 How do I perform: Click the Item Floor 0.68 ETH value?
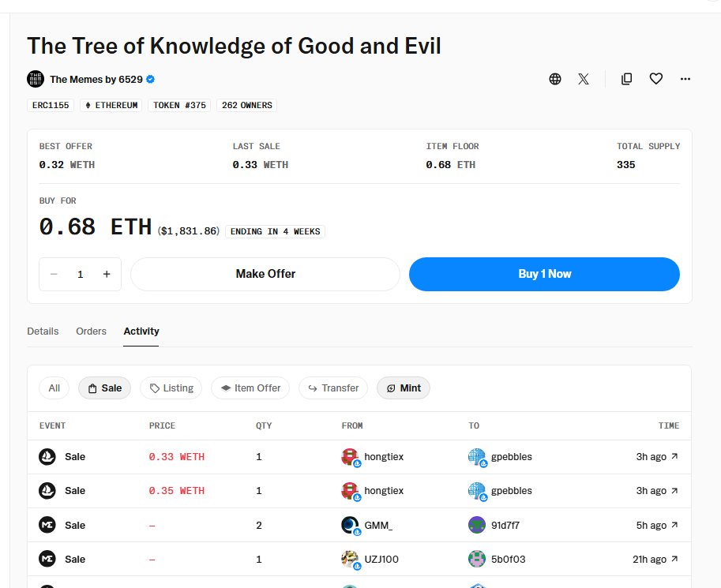coord(451,165)
